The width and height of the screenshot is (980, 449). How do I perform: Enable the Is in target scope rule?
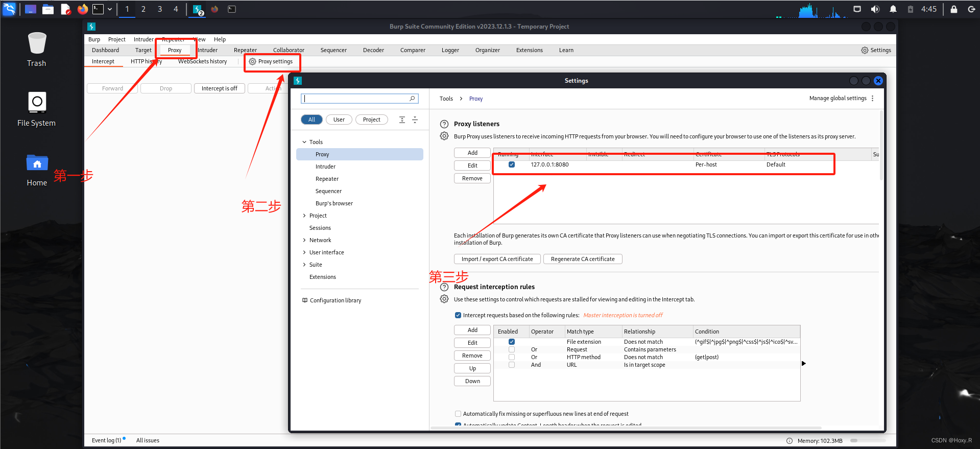511,365
